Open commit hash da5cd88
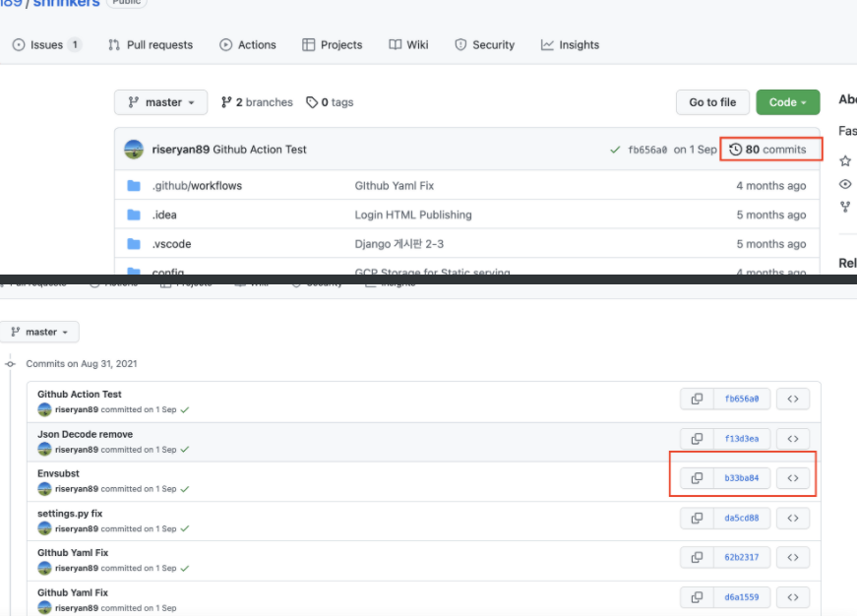857x616 pixels. pyautogui.click(x=742, y=518)
